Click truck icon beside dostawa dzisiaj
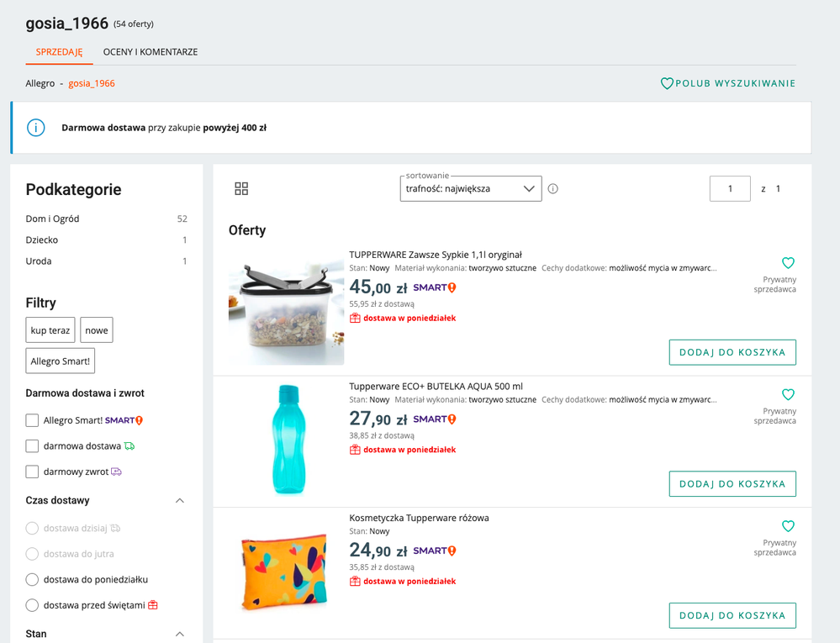The height and width of the screenshot is (643, 840). coord(115,529)
